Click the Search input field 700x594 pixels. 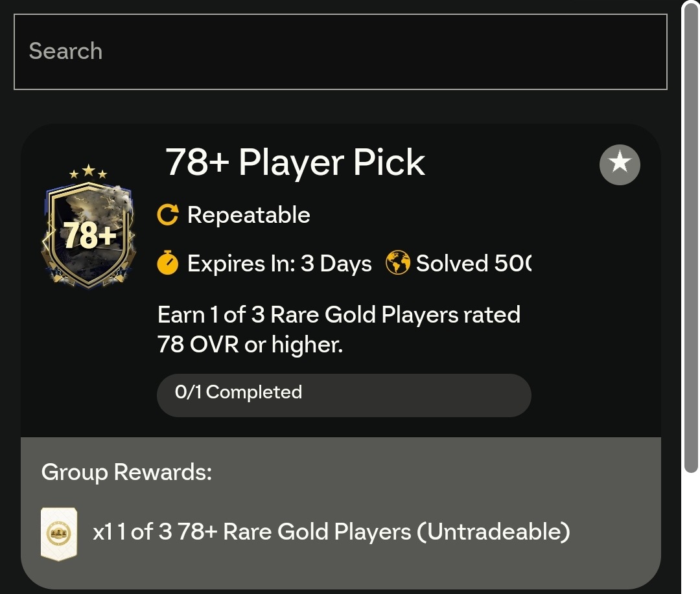(x=340, y=52)
